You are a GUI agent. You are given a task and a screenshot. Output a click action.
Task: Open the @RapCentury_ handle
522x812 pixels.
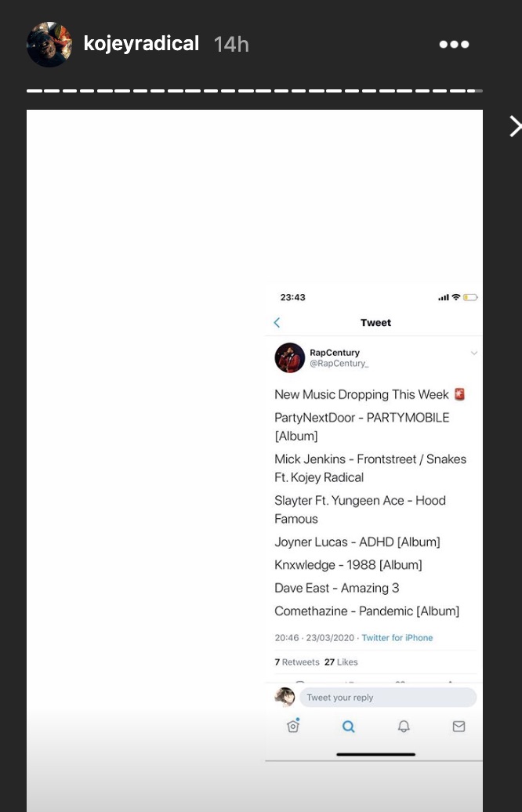point(339,364)
